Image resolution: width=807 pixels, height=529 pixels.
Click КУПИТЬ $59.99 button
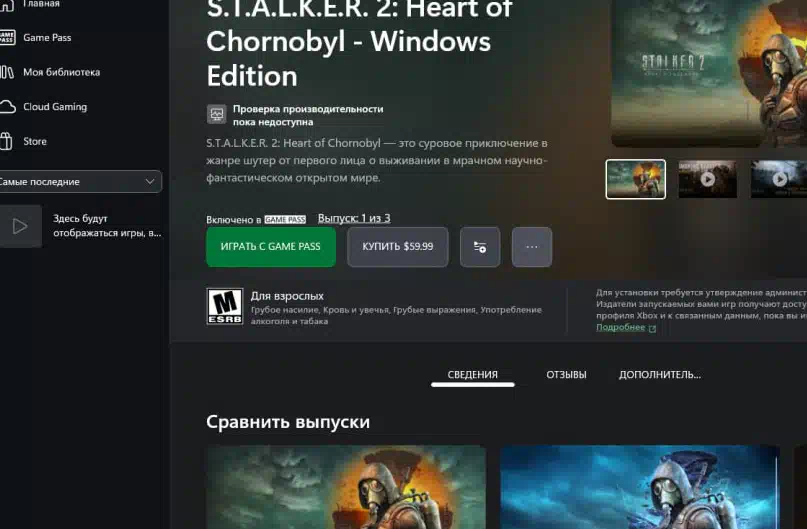[397, 247]
